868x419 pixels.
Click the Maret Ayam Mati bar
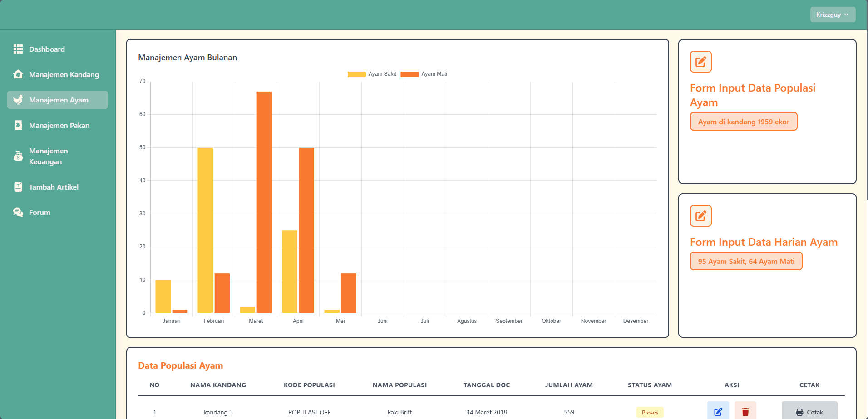[264, 202]
